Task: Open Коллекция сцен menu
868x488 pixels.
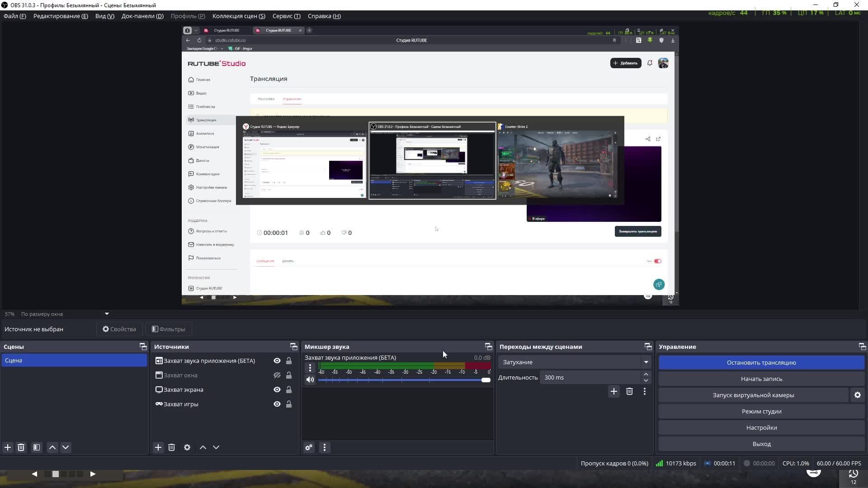Action: [x=239, y=16]
